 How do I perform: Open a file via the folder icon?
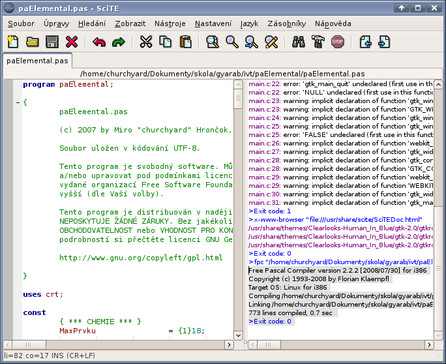point(32,42)
